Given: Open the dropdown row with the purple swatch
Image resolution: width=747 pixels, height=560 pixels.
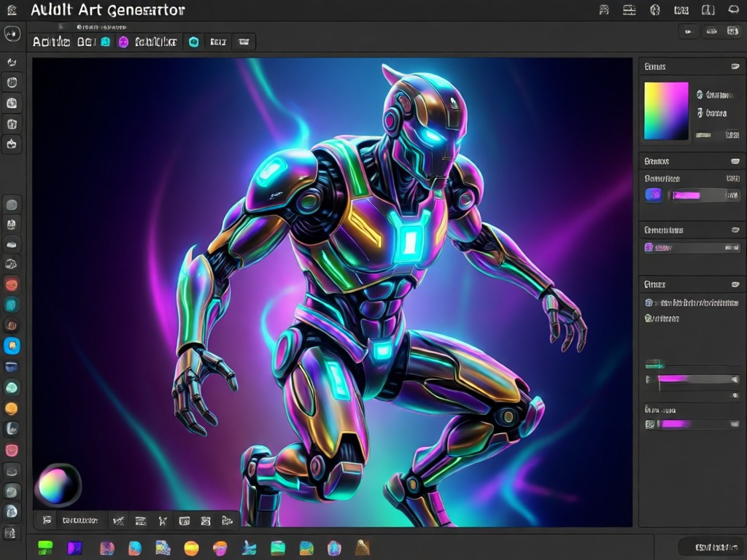Looking at the screenshot, I should click(692, 248).
